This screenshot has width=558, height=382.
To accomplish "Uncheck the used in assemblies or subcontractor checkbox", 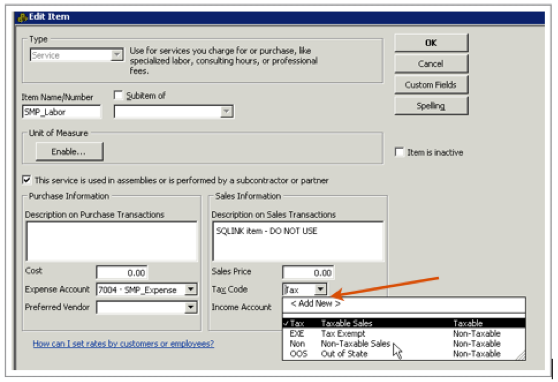I will pos(27,180).
